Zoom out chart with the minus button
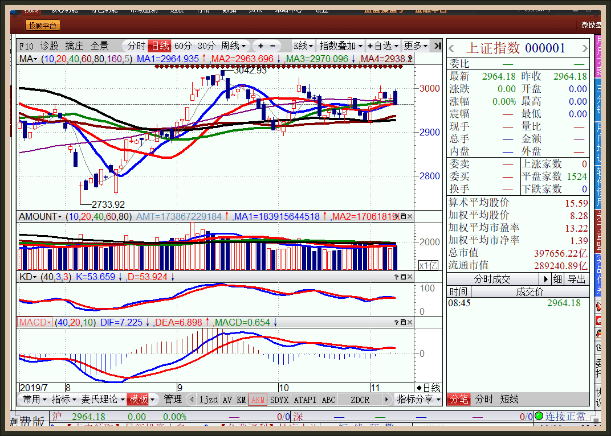The image size is (611, 436). (x=273, y=46)
